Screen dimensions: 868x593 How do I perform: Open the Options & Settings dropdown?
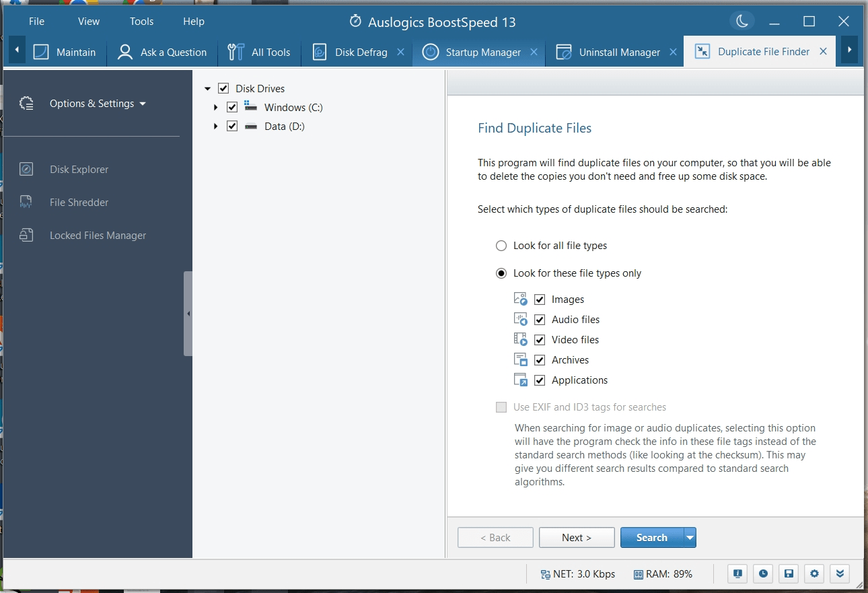[98, 104]
